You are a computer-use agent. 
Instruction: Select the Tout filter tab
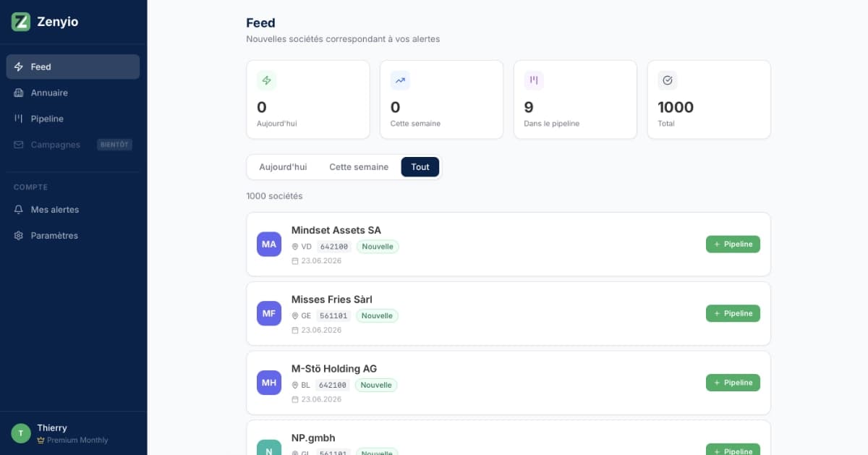coord(420,167)
